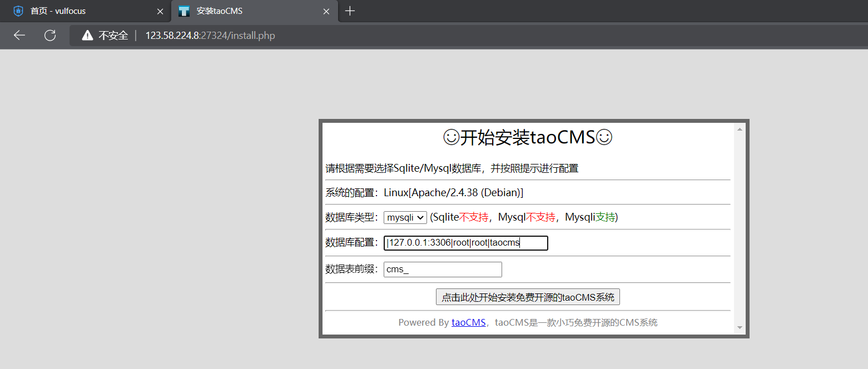Open the 数据库类型 mysqli dropdown
This screenshot has width=868, height=369.
click(x=405, y=217)
